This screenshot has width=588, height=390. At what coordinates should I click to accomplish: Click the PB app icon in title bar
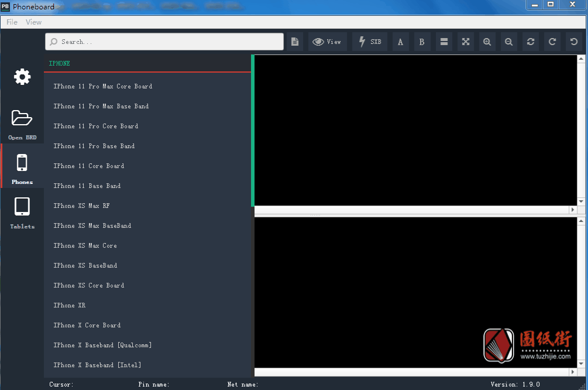pyautogui.click(x=5, y=6)
